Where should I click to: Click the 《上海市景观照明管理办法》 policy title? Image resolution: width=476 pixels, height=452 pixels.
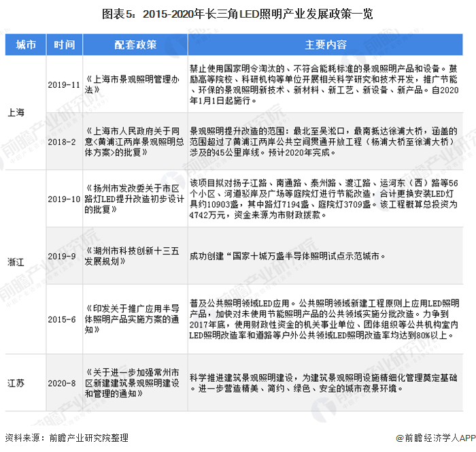point(132,84)
